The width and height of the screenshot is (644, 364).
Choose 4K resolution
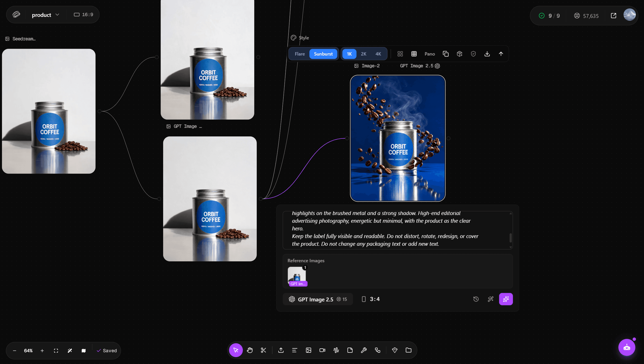point(378,54)
